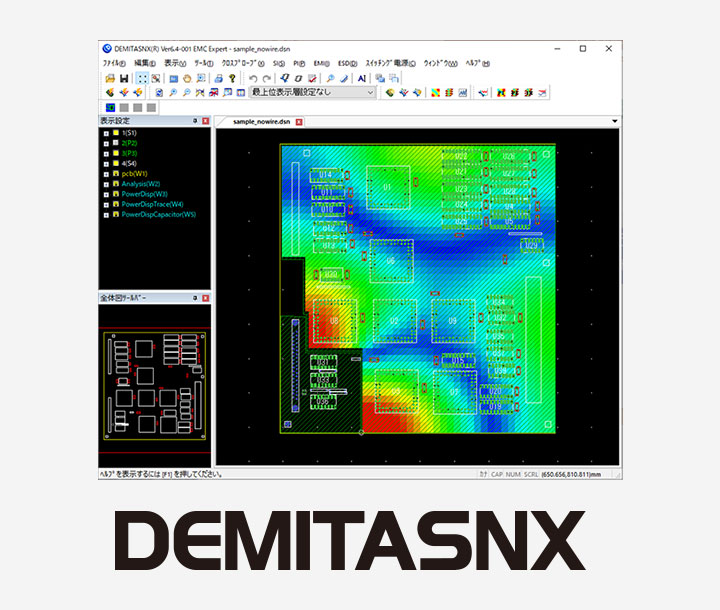Click DEMITASNX app icon in title bar

107,49
